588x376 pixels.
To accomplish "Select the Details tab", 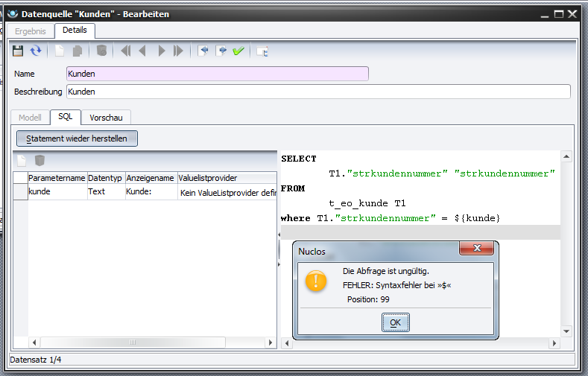I will coord(75,30).
